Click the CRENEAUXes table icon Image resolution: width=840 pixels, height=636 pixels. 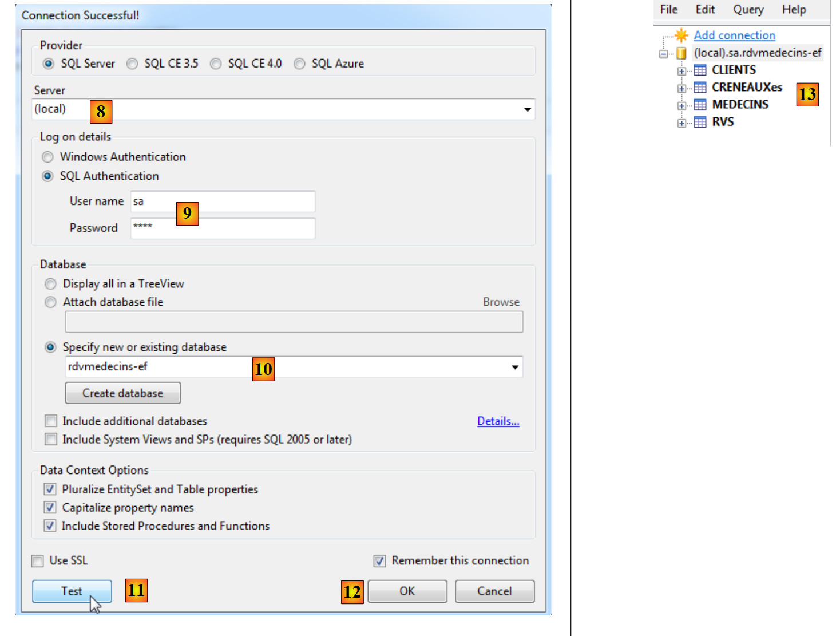pos(700,88)
